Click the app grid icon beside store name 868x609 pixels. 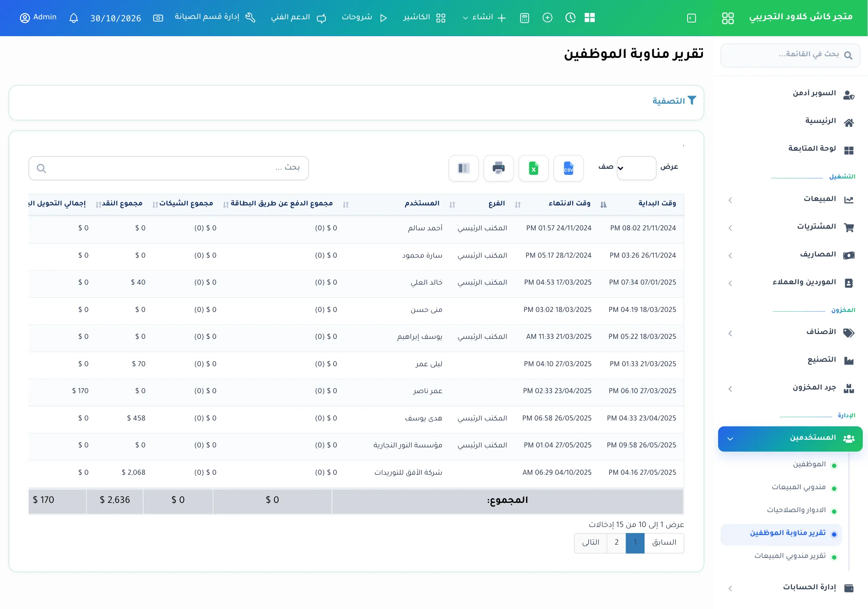pyautogui.click(x=728, y=18)
